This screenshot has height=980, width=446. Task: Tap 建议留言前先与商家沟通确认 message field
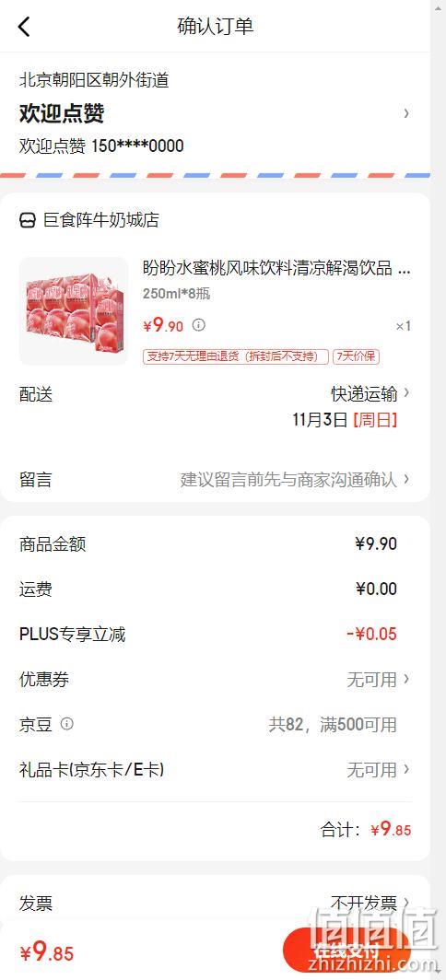pyautogui.click(x=288, y=479)
